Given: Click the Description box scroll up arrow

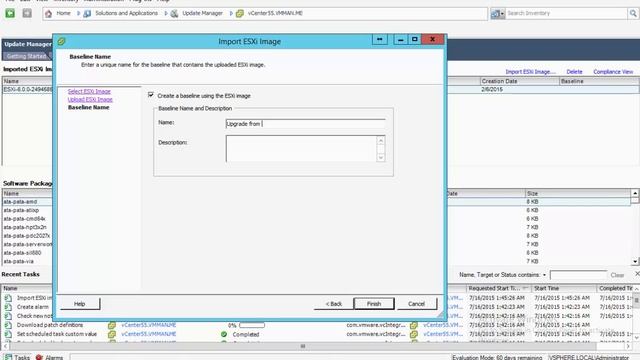Looking at the screenshot, I should (x=381, y=141).
